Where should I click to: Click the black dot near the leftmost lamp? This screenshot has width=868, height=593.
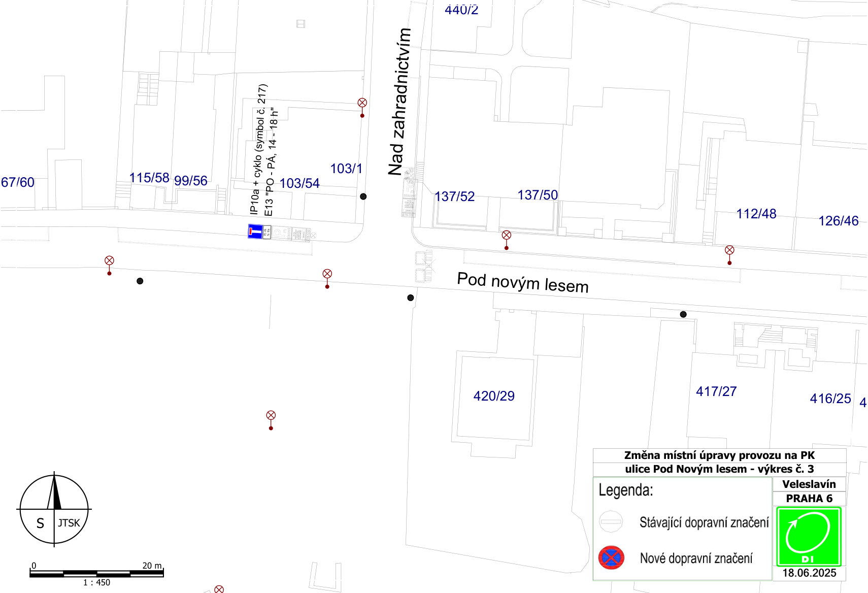(x=140, y=281)
